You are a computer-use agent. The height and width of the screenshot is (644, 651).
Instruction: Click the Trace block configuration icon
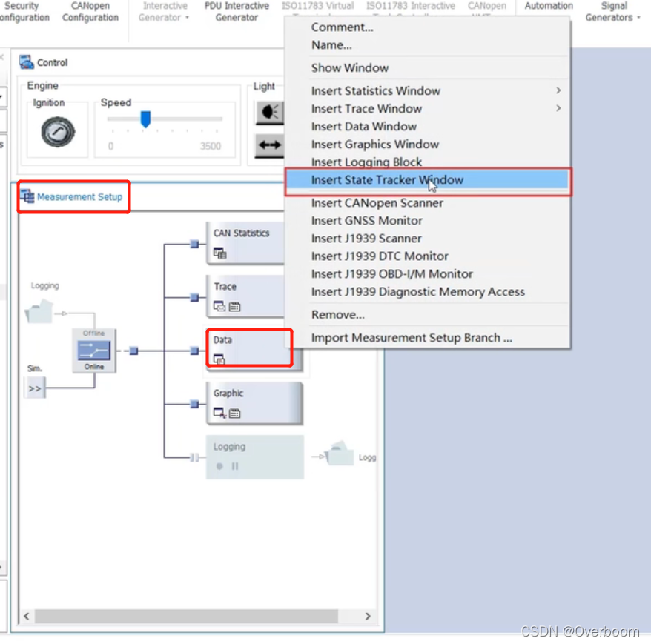(234, 307)
